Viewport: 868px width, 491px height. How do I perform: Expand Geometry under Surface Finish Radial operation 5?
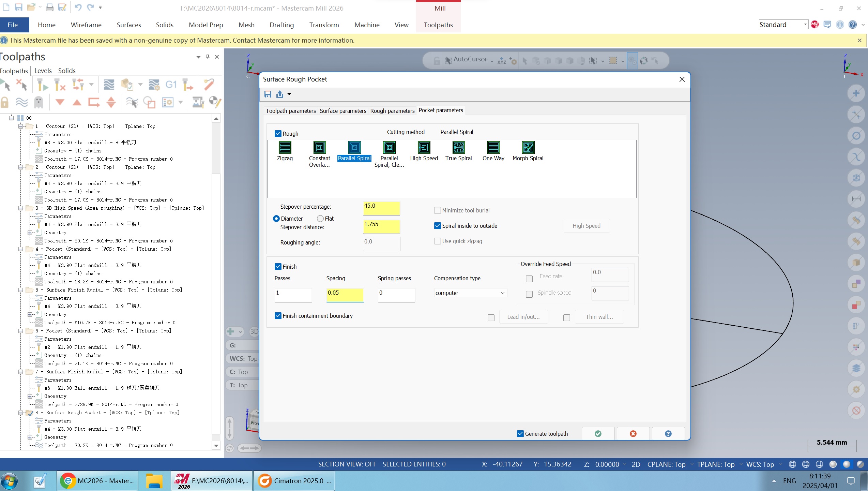tap(30, 314)
